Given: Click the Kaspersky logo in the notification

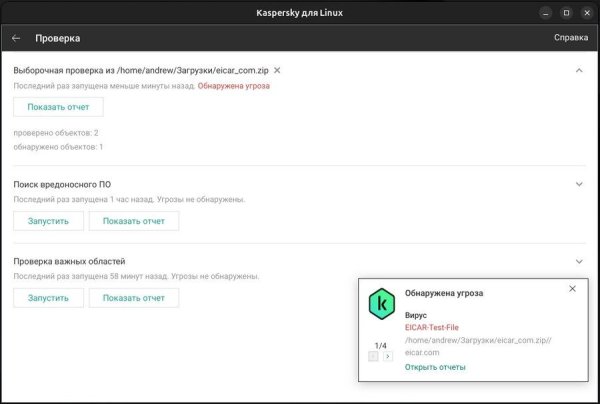Looking at the screenshot, I should tap(380, 301).
